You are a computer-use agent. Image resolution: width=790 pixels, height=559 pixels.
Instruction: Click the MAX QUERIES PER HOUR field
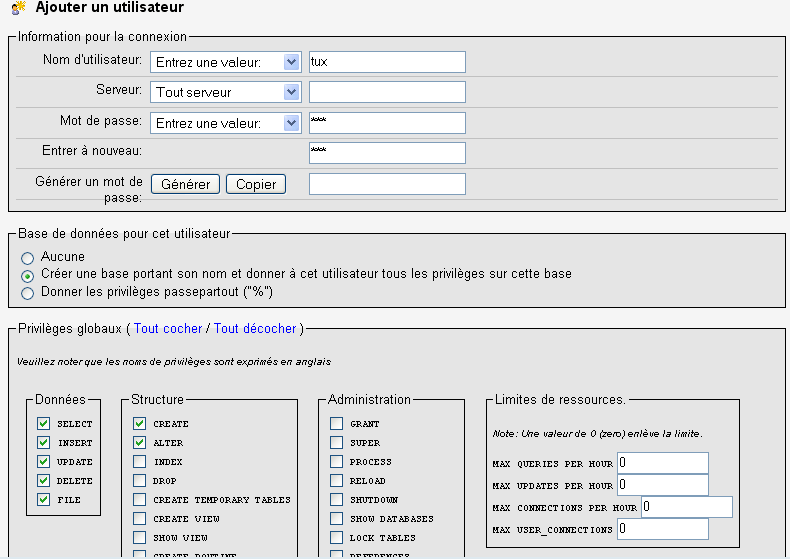[x=663, y=462]
